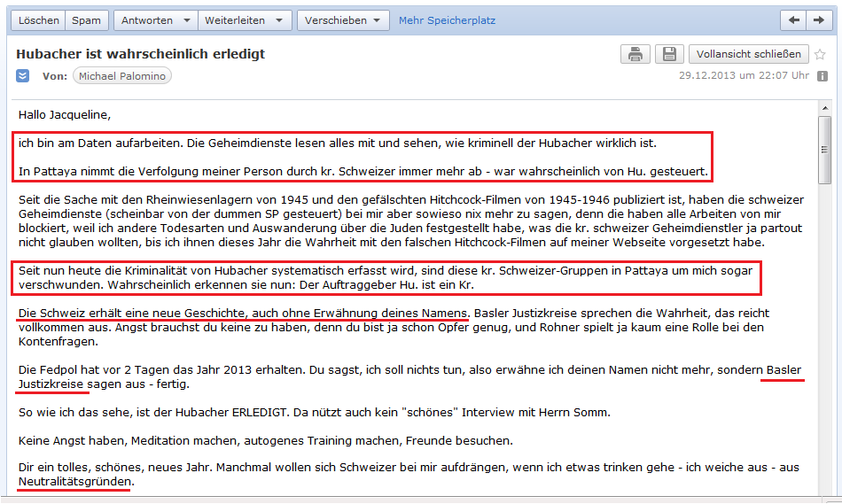The image size is (842, 504).
Task: Expand the Antworten dropdown arrow
Action: pyautogui.click(x=187, y=20)
